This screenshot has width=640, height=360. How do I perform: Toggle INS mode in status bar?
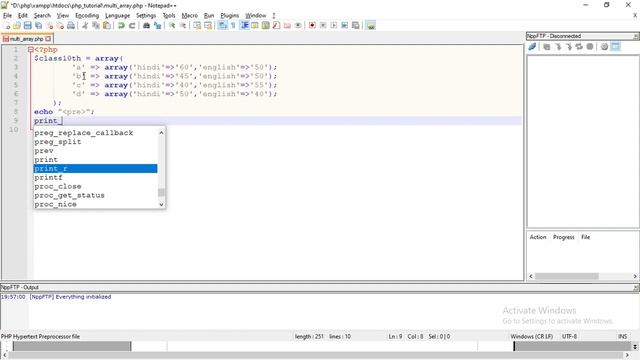622,336
